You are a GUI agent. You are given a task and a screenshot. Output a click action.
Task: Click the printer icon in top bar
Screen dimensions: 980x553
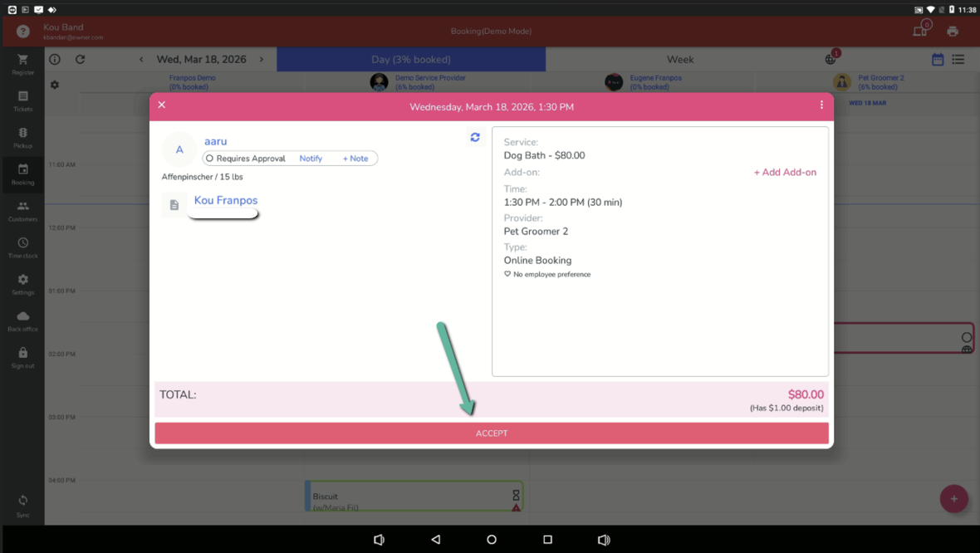point(953,32)
